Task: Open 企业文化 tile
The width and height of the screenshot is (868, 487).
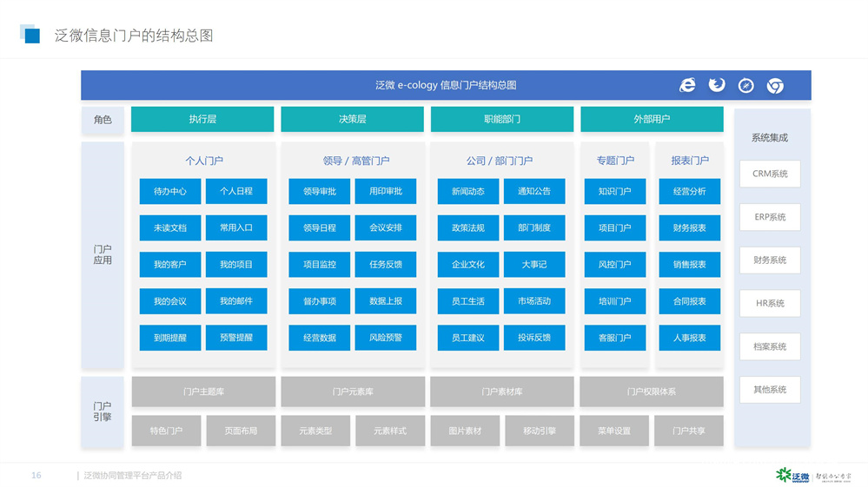Action: pos(468,264)
